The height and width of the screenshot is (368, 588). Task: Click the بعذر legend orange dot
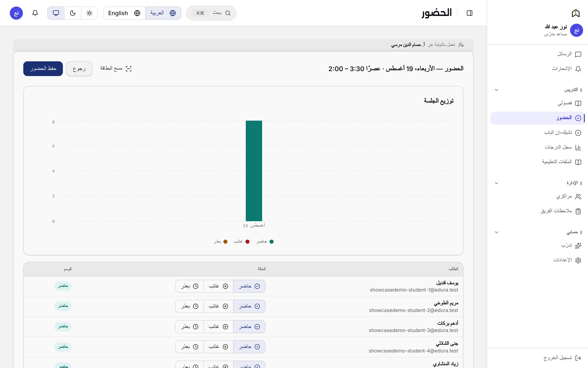225,241
